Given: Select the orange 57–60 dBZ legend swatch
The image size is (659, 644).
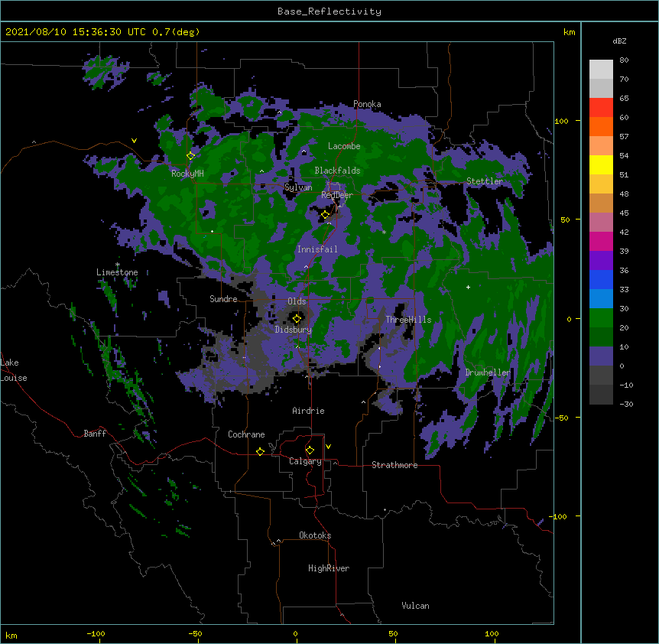Looking at the screenshot, I should (x=601, y=126).
